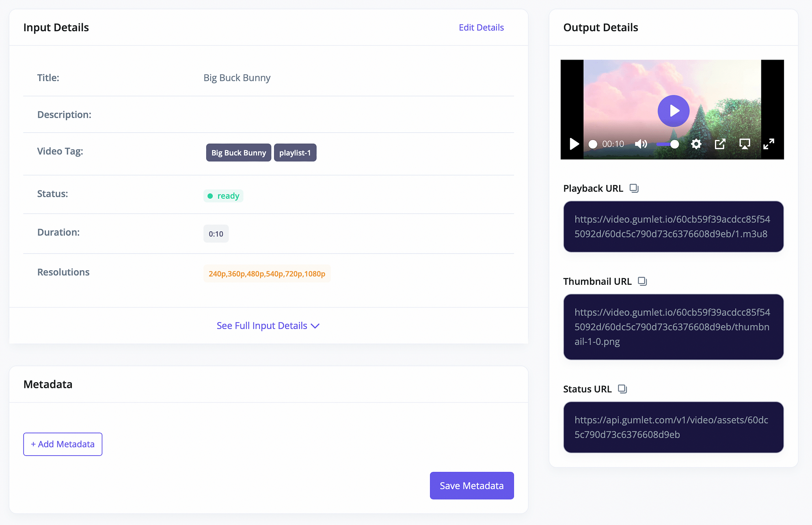Click the Edit Details link

pos(481,27)
